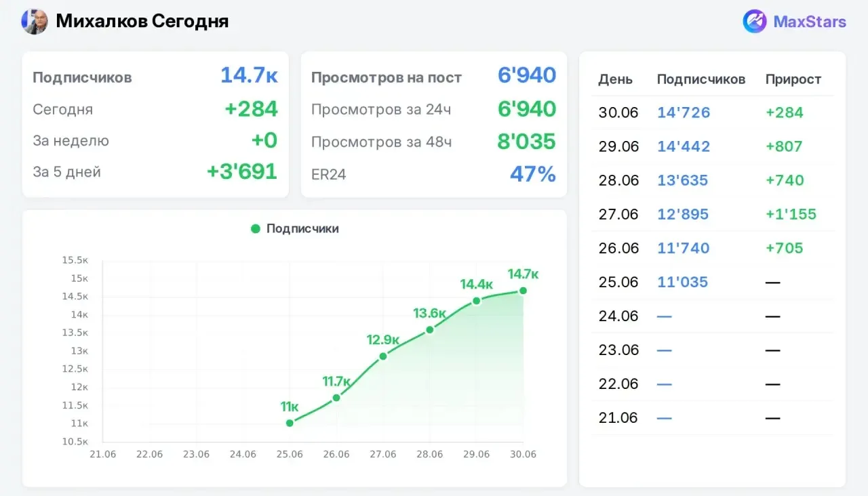Click the 13'635 subscribers table cell

click(682, 180)
